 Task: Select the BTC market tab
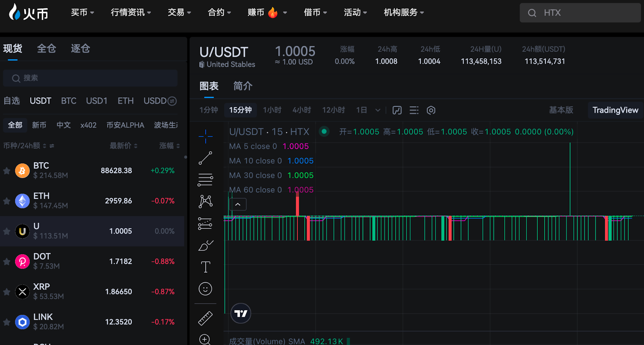[68, 101]
